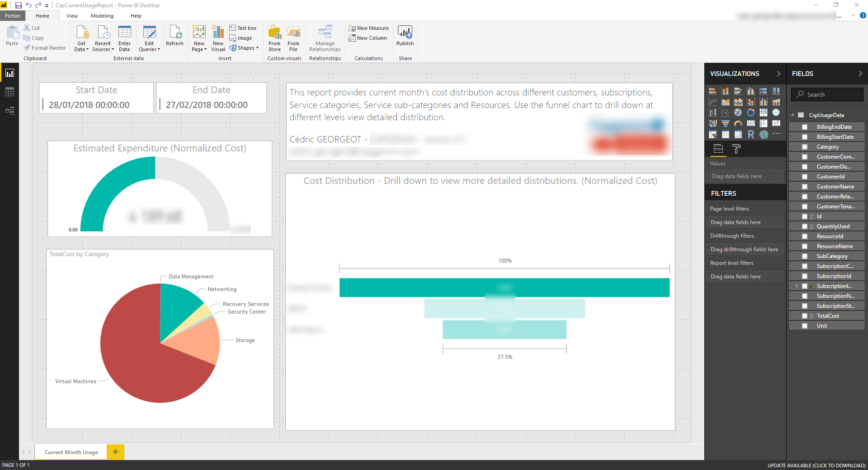Select the ArcGIS map visualization
This screenshot has height=470, width=868.
tap(763, 134)
